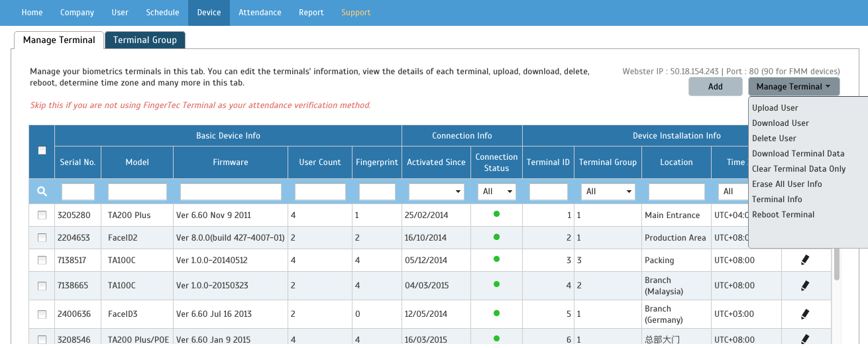The width and height of the screenshot is (868, 348).
Task: Select Terminal Info from the menu
Action: pyautogui.click(x=777, y=200)
